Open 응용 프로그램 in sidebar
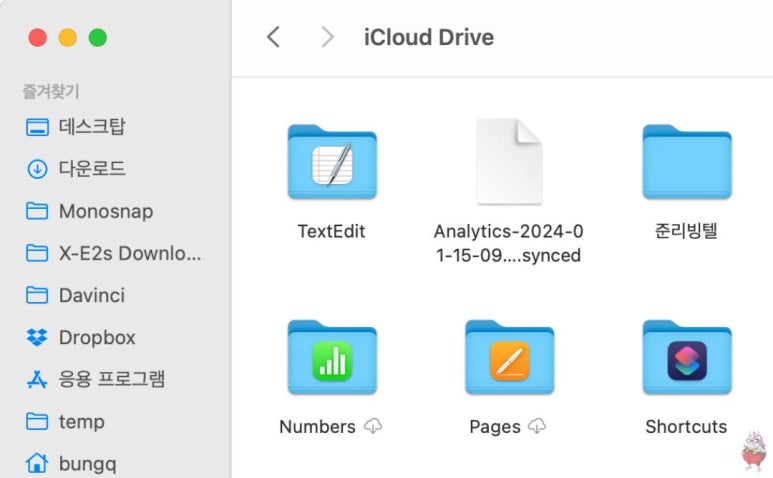Image resolution: width=773 pixels, height=478 pixels. pyautogui.click(x=95, y=379)
